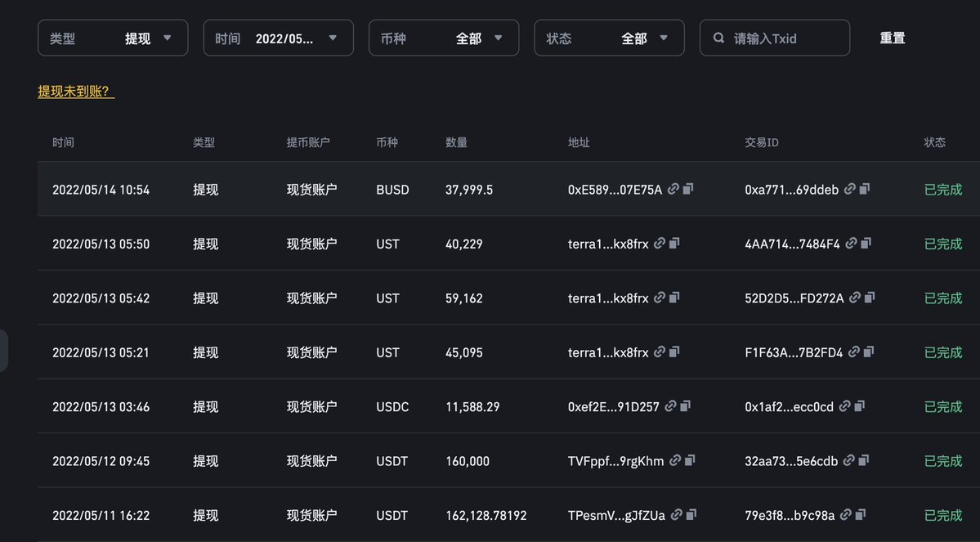
Task: Open transaction link for F1F63A...7B2FD4
Action: (854, 352)
